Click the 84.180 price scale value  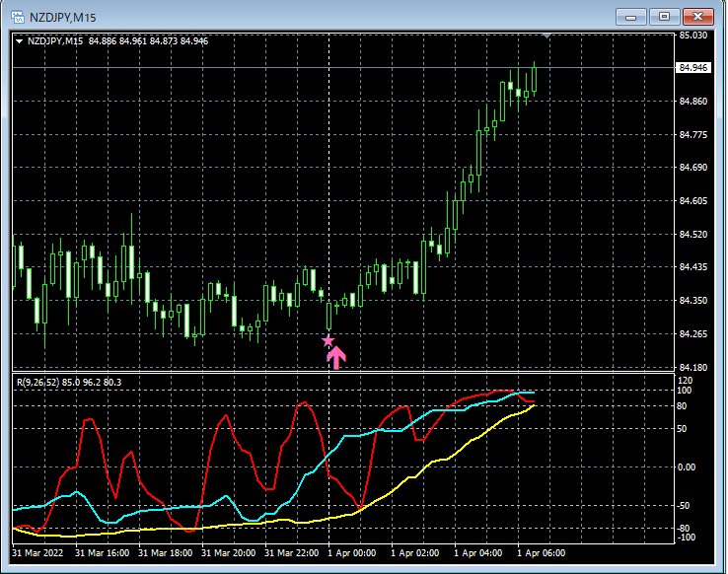(x=693, y=368)
